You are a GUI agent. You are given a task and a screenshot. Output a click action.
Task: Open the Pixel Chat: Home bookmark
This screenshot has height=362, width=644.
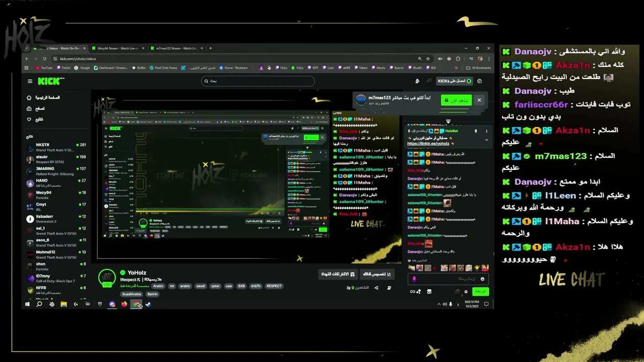click(x=164, y=68)
